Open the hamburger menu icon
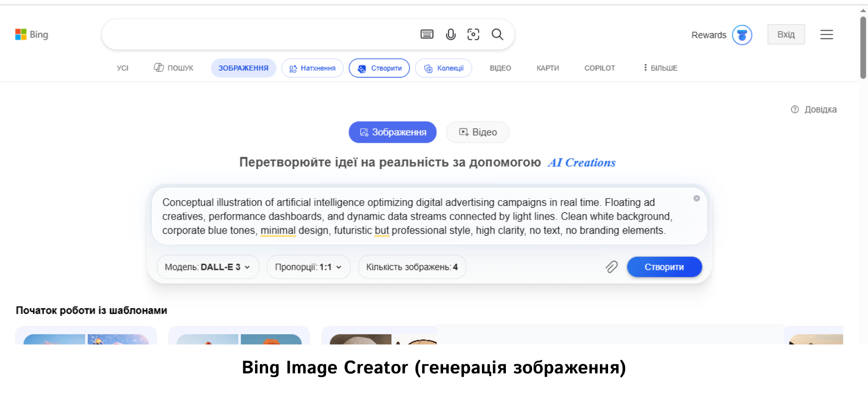The height and width of the screenshot is (396, 868). click(x=826, y=34)
